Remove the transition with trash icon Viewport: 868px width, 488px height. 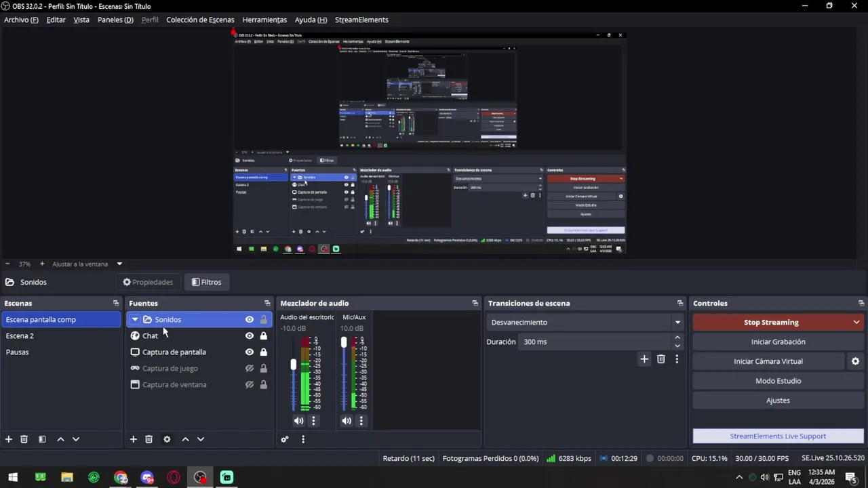(661, 359)
